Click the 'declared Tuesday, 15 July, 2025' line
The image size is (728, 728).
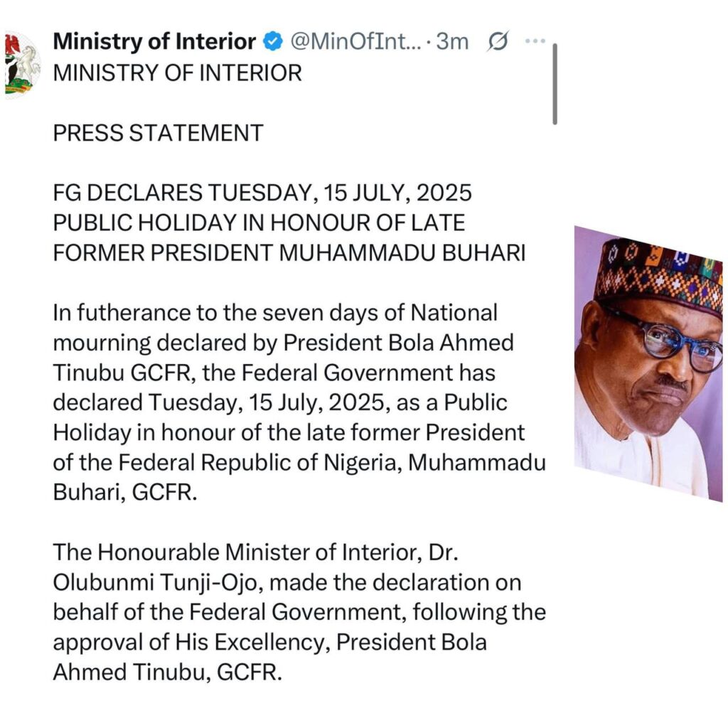pyautogui.click(x=280, y=403)
